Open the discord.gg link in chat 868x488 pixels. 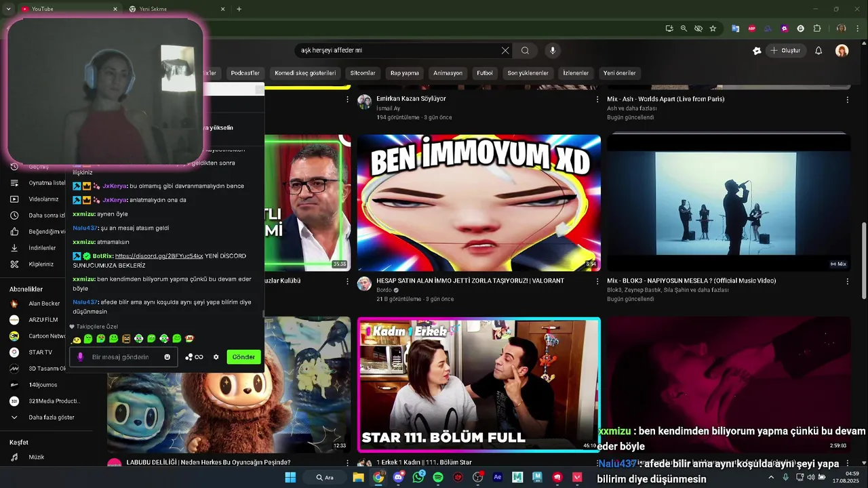159,256
